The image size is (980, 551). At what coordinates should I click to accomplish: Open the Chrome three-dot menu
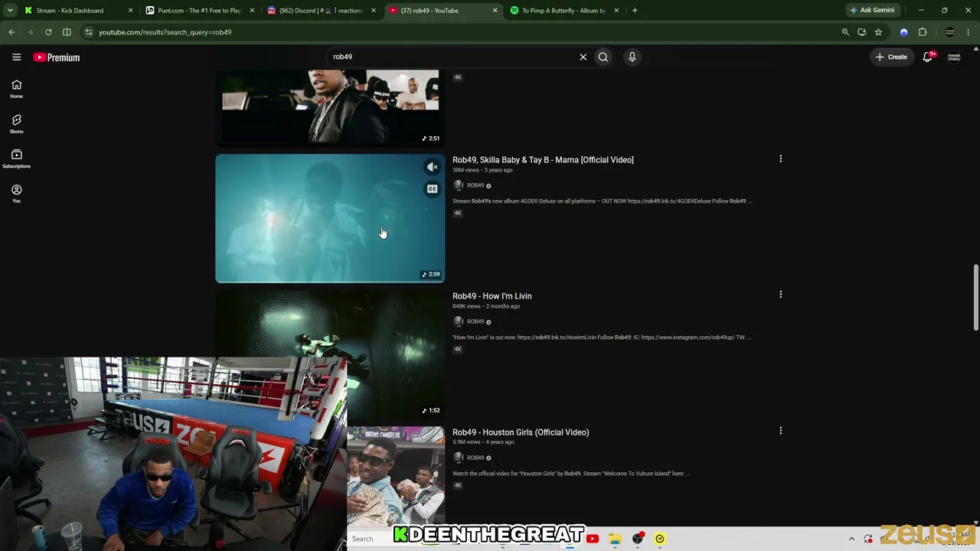point(969,32)
